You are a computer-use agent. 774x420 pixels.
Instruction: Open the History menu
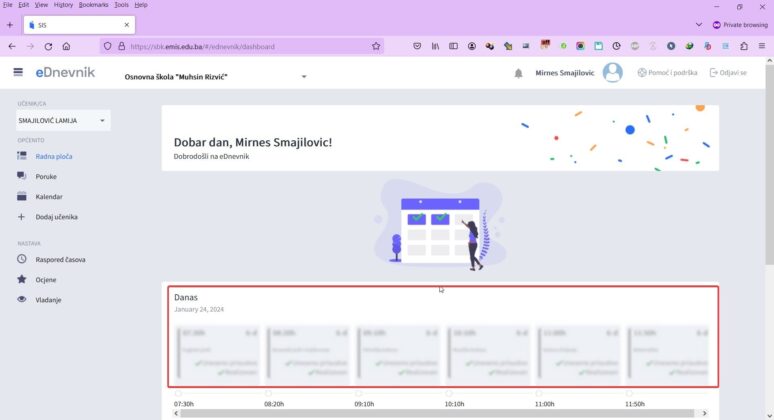pyautogui.click(x=62, y=5)
